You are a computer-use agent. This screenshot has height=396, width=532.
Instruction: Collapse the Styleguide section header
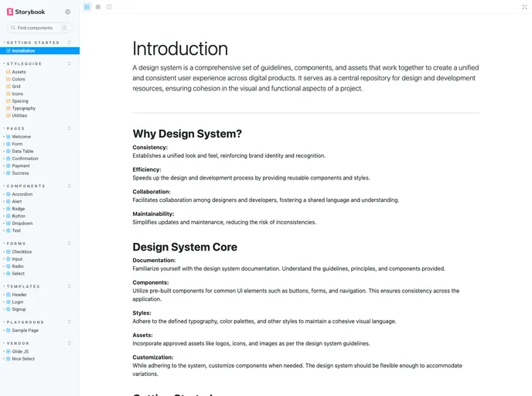click(25, 63)
